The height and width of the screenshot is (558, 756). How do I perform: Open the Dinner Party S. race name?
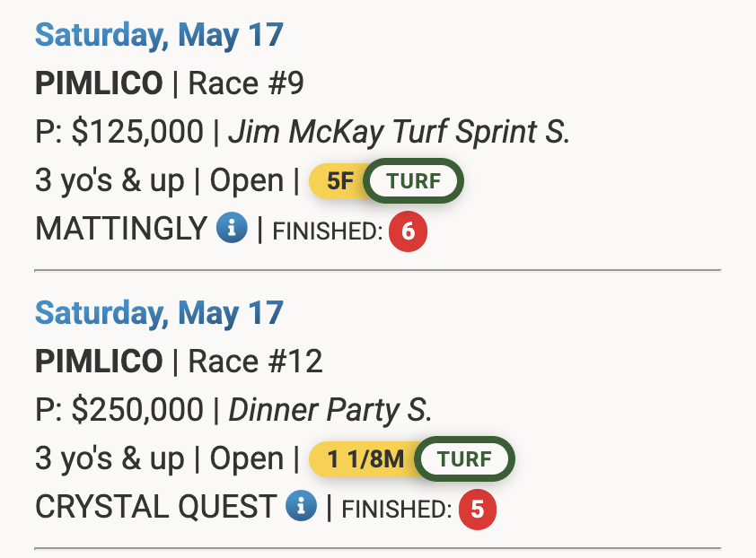point(330,409)
